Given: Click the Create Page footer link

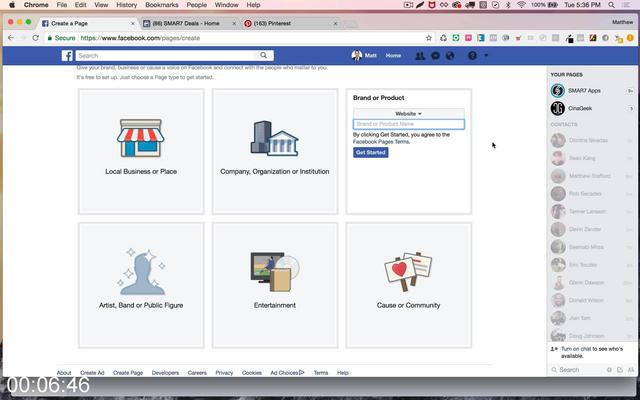Looking at the screenshot, I should pyautogui.click(x=128, y=373).
